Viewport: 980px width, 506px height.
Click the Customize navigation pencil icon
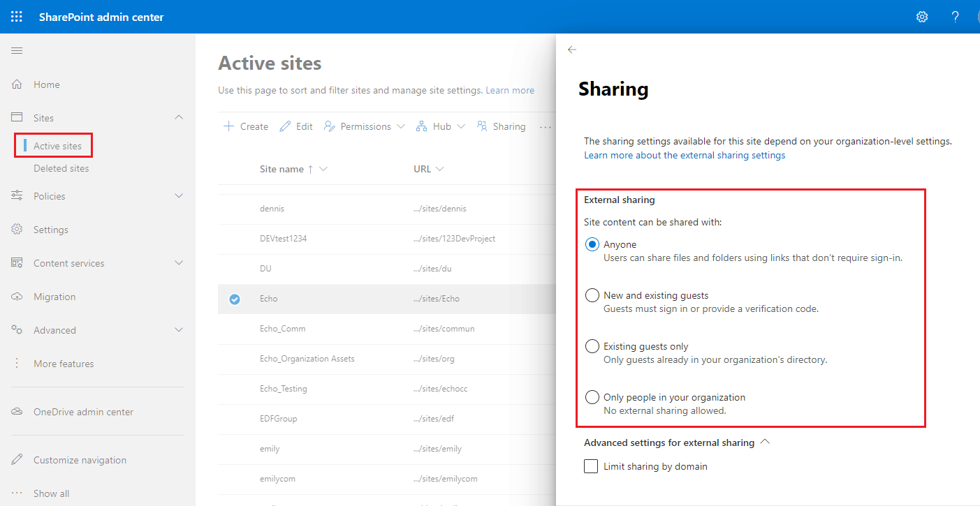(17, 460)
